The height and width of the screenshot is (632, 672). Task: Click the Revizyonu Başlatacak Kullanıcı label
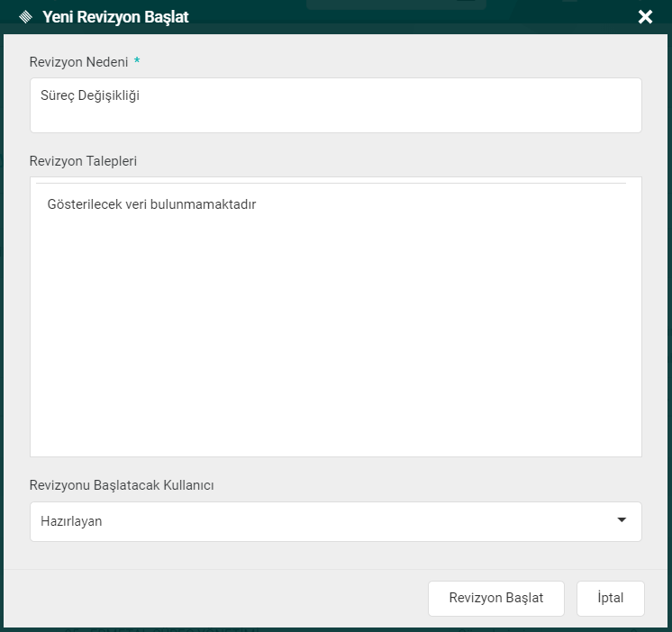click(122, 485)
